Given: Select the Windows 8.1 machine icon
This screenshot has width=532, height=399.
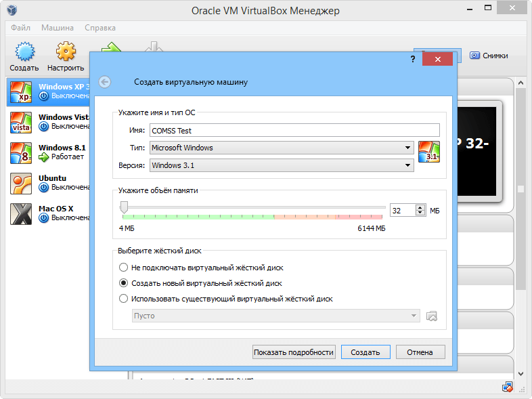Looking at the screenshot, I should (21, 153).
